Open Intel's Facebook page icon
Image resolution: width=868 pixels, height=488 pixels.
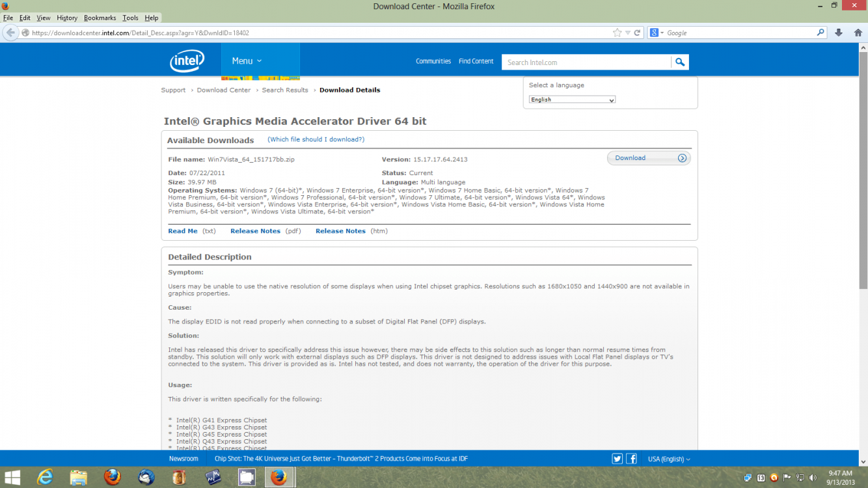[631, 459]
